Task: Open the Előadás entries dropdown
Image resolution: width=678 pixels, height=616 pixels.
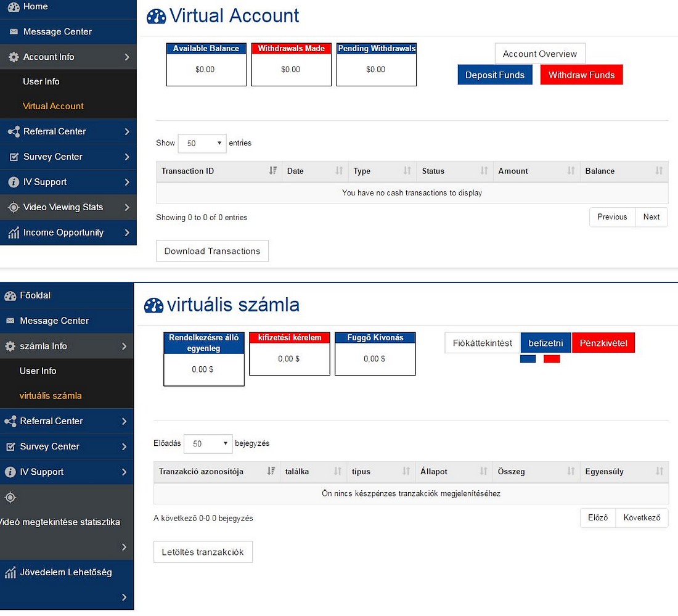Action: click(208, 443)
